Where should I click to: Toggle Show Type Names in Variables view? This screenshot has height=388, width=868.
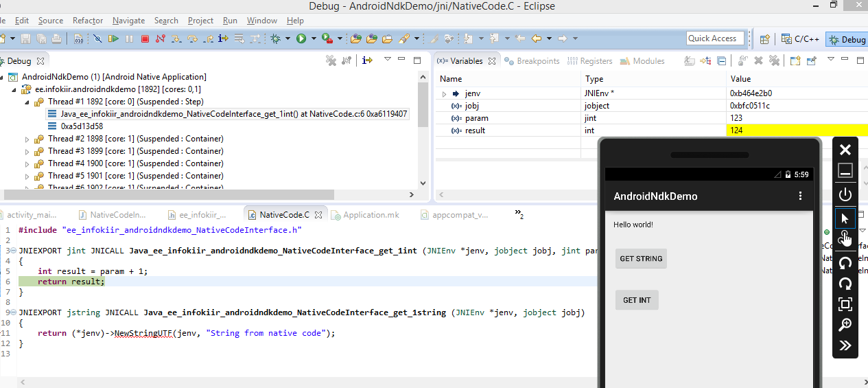click(689, 61)
